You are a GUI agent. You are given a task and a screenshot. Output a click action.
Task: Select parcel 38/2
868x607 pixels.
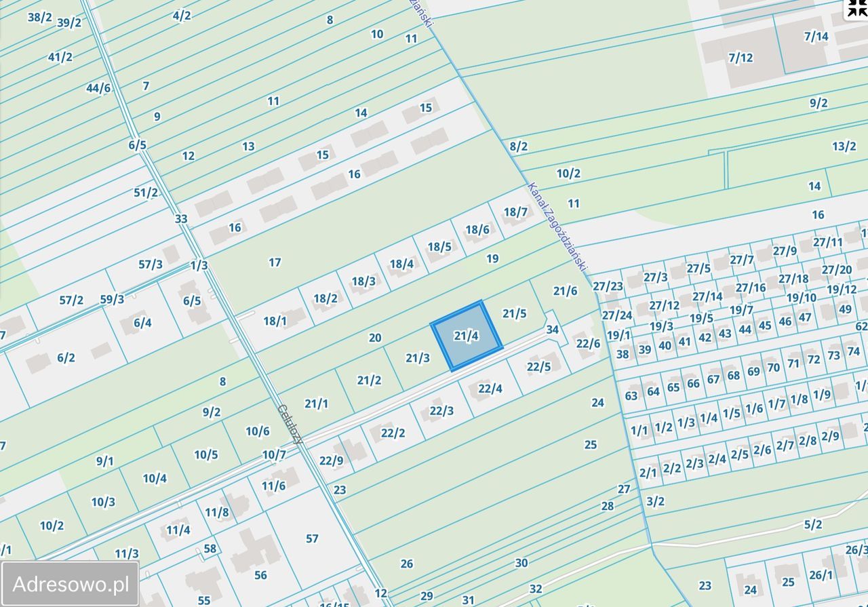click(x=39, y=17)
